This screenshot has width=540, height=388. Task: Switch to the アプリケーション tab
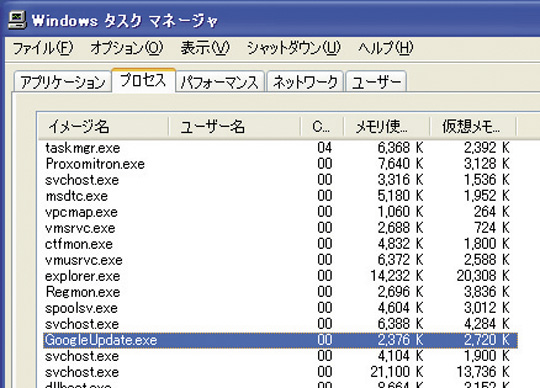coord(63,82)
